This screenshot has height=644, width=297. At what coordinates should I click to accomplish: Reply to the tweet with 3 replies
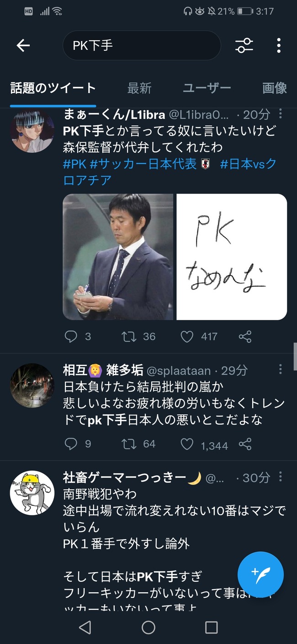pyautogui.click(x=71, y=337)
